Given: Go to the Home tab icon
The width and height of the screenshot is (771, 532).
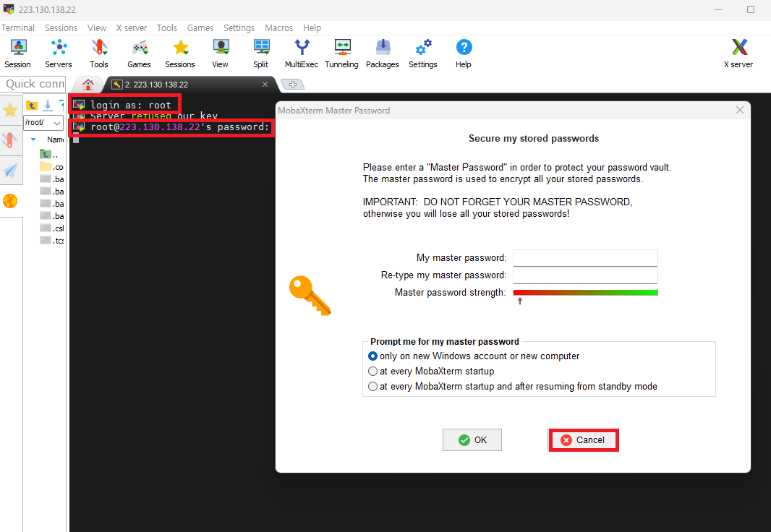Looking at the screenshot, I should pyautogui.click(x=88, y=85).
